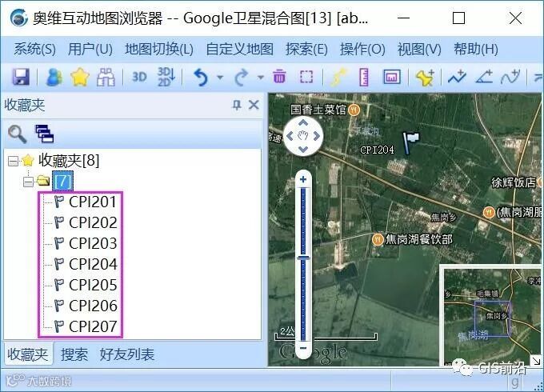Pan map up with compass arrow
The height and width of the screenshot is (392, 544).
[303, 122]
